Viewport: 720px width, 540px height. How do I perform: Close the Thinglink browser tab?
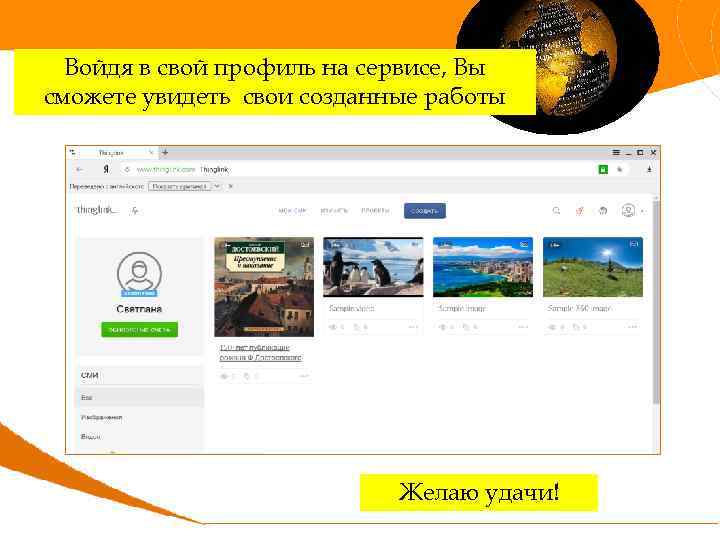pos(151,152)
